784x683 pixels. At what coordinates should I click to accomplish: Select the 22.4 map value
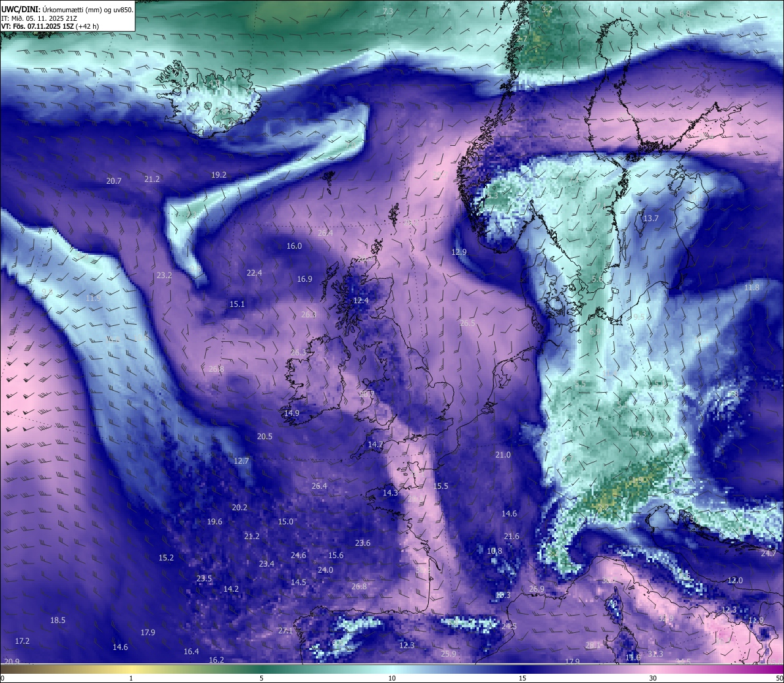click(254, 273)
